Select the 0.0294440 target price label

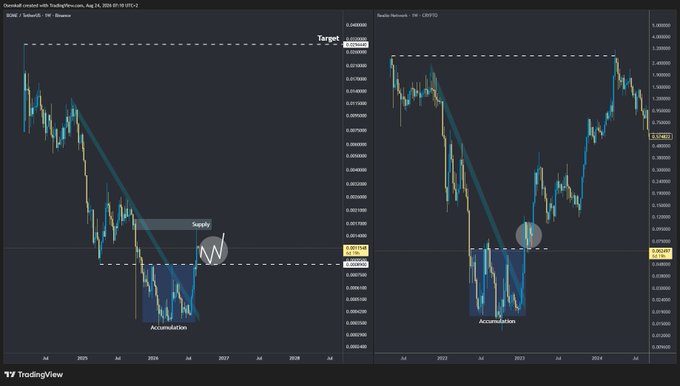[x=356, y=45]
